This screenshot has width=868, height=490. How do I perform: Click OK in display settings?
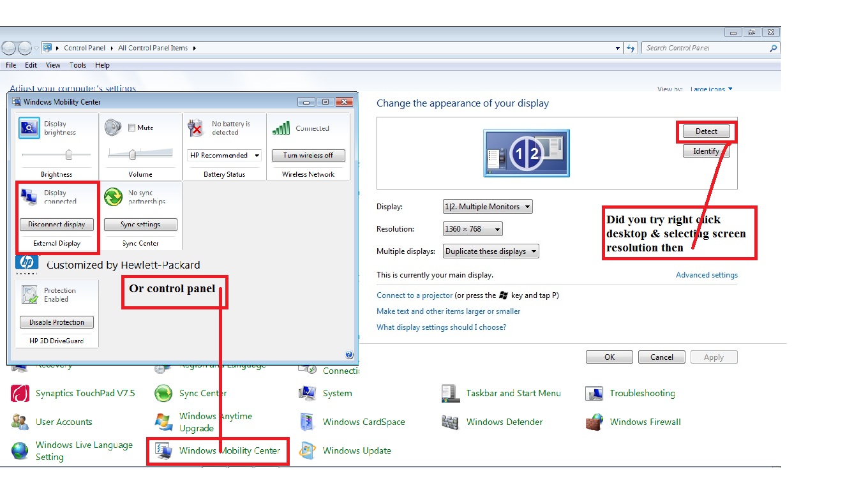click(610, 357)
